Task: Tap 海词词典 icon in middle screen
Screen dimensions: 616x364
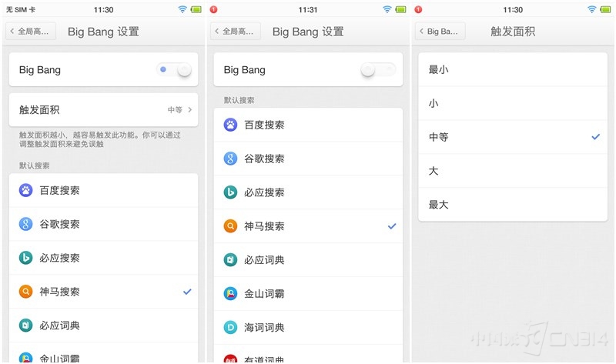Action: tap(230, 328)
